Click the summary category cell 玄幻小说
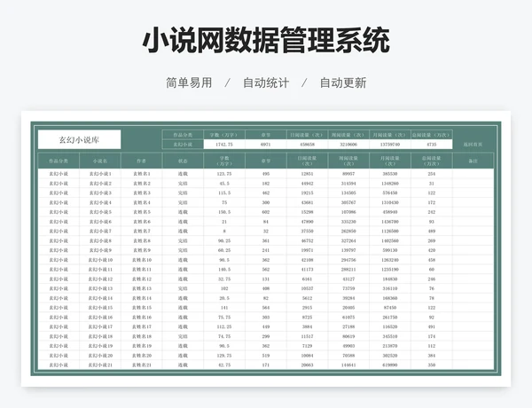Viewport: 532px width, 408px height. tap(183, 144)
